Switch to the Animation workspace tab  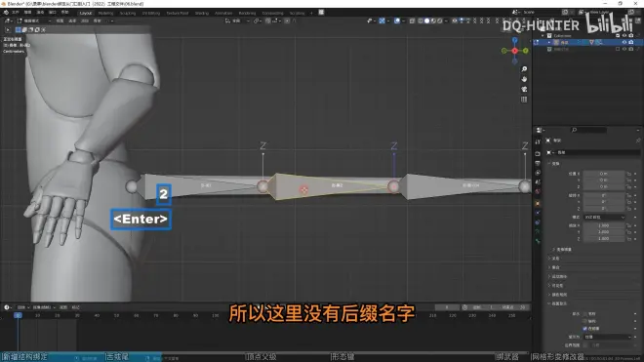(x=223, y=13)
